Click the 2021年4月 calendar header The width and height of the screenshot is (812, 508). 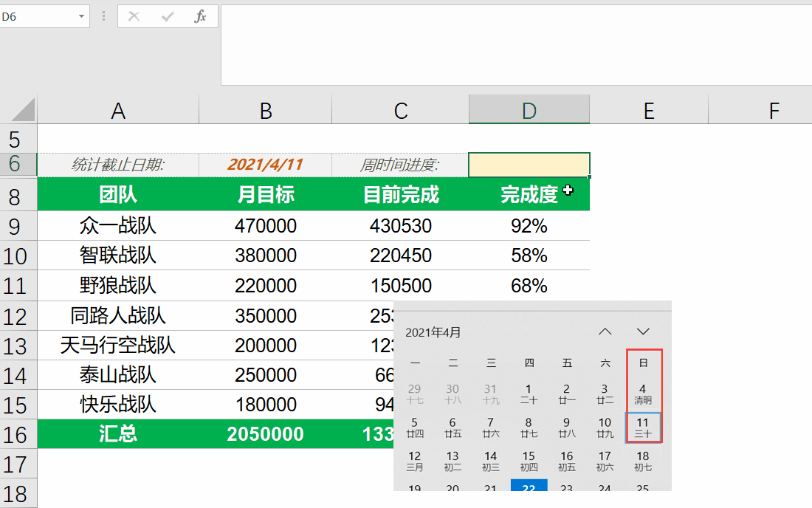click(433, 332)
